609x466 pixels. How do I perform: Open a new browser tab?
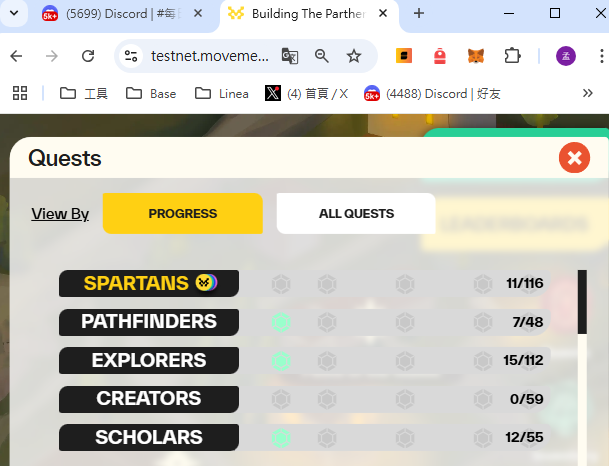click(x=419, y=14)
